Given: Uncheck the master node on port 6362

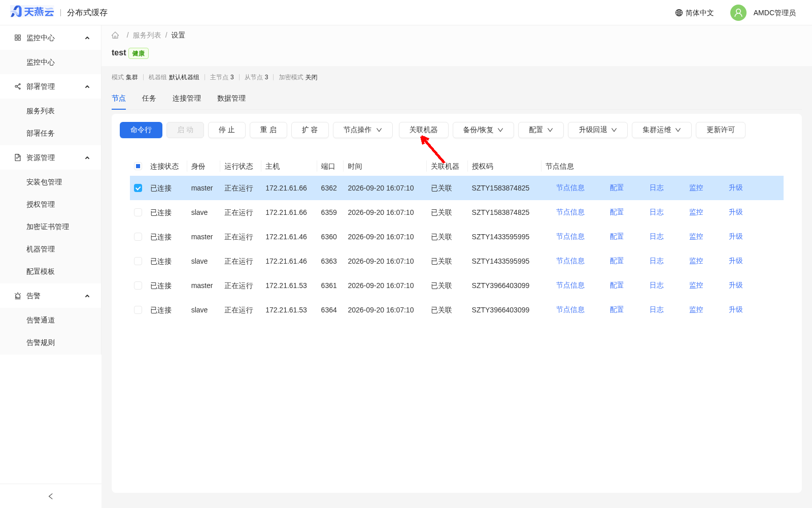Looking at the screenshot, I should pos(138,188).
